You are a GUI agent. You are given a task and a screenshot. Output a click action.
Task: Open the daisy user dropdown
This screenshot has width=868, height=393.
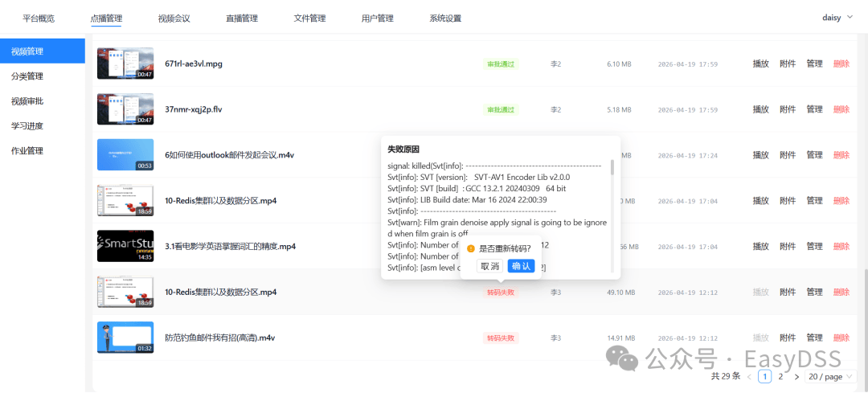[838, 18]
